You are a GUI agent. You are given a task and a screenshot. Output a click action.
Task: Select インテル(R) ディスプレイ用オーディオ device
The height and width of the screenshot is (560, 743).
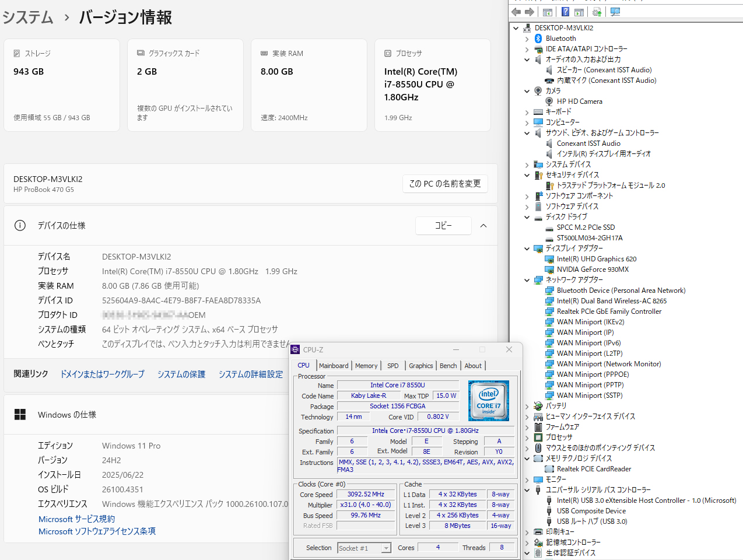coord(604,154)
